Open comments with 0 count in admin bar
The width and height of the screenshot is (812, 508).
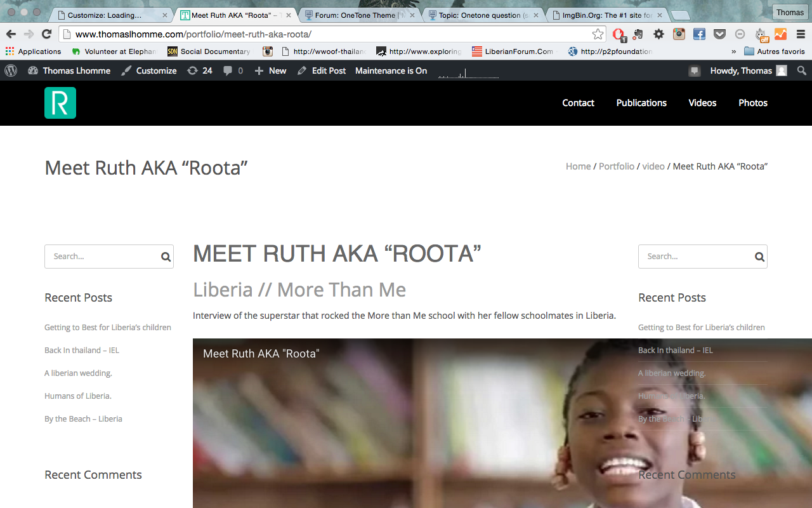(x=233, y=70)
